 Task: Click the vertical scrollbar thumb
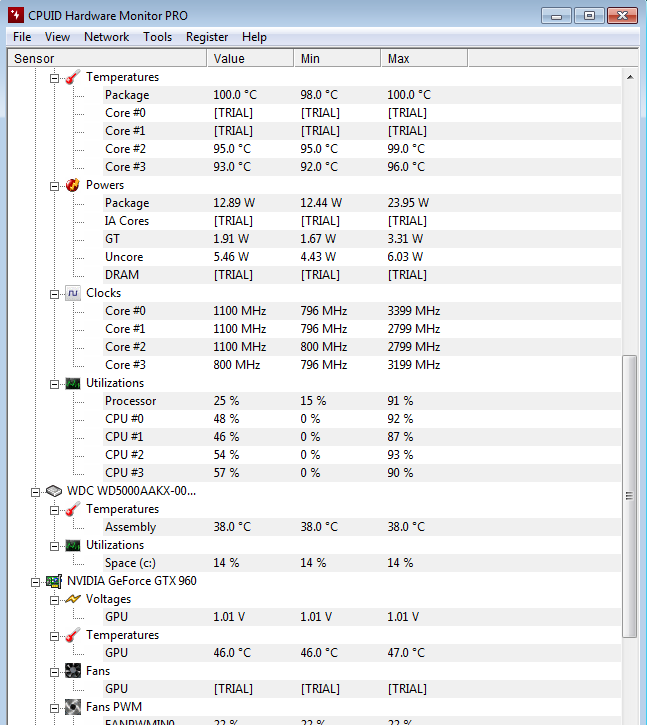click(629, 496)
